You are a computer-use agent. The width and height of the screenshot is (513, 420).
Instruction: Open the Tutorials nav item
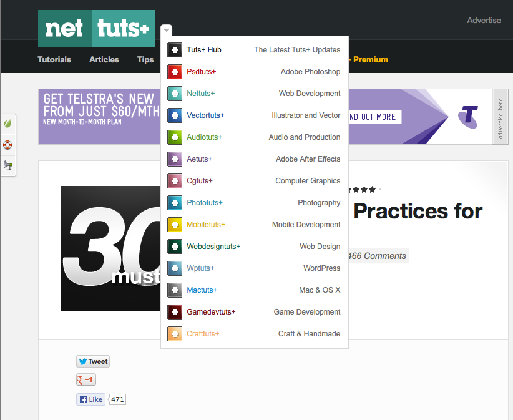[54, 59]
